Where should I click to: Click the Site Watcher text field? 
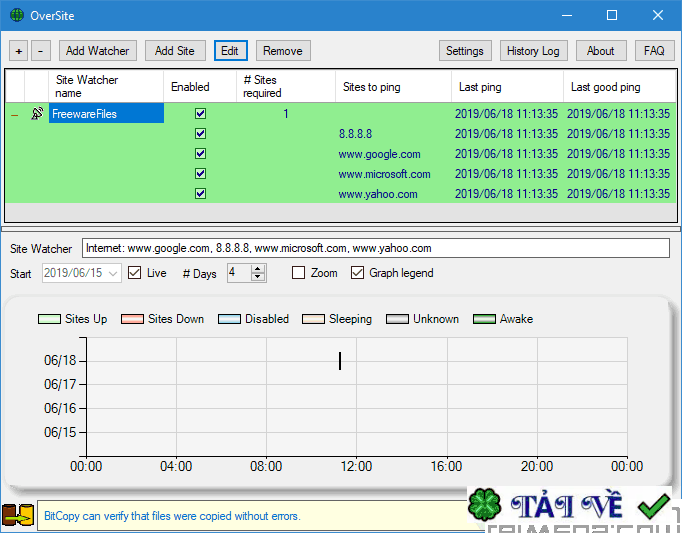(x=375, y=248)
